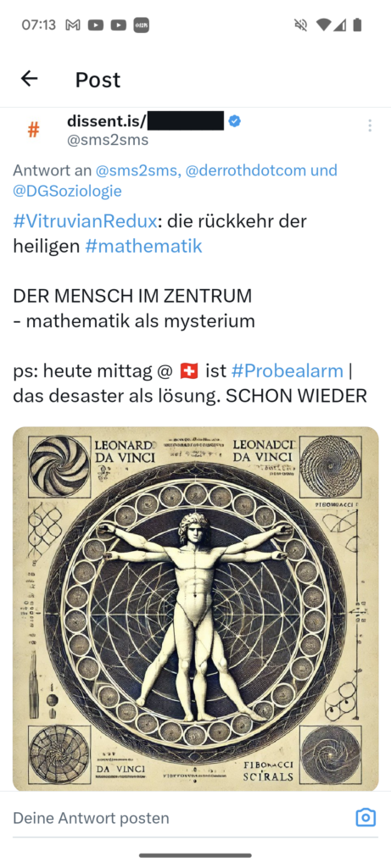Tap the battery icon in status bar
The image size is (391, 868).
point(357,25)
